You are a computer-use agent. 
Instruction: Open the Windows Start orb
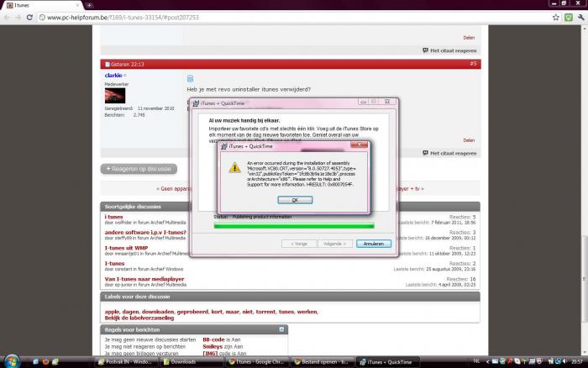[12, 361]
